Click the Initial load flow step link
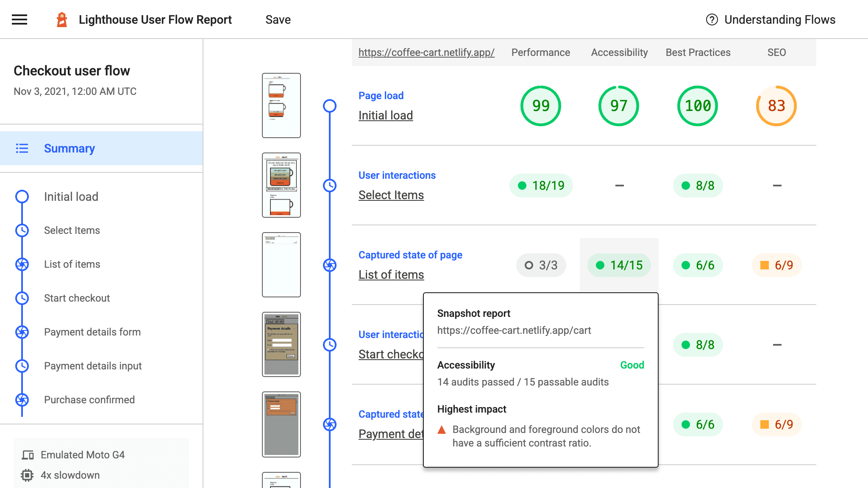868x488 pixels. pyautogui.click(x=71, y=196)
